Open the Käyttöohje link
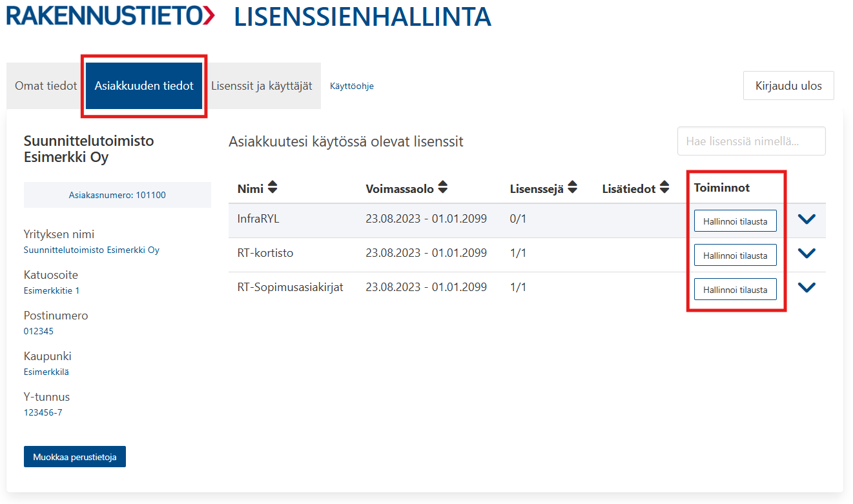The width and height of the screenshot is (853, 504). [352, 86]
